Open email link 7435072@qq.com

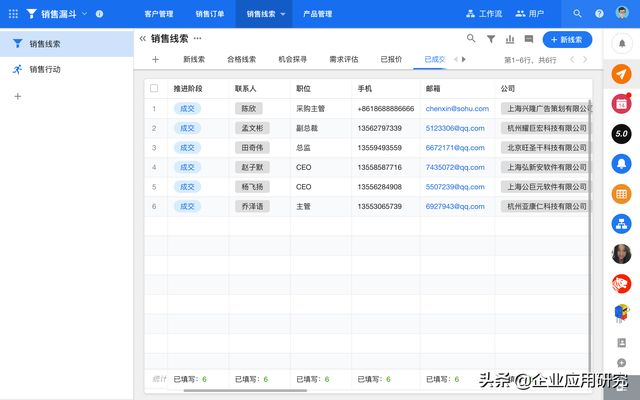pyautogui.click(x=455, y=167)
